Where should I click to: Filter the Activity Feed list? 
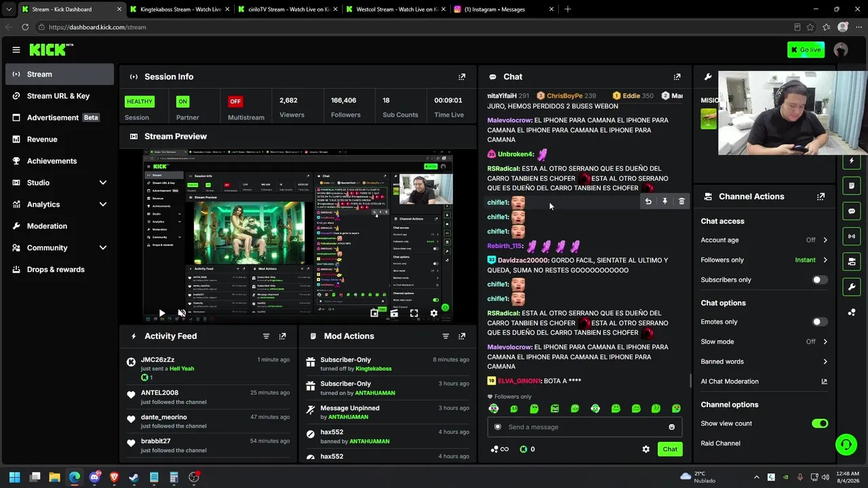[x=266, y=336]
